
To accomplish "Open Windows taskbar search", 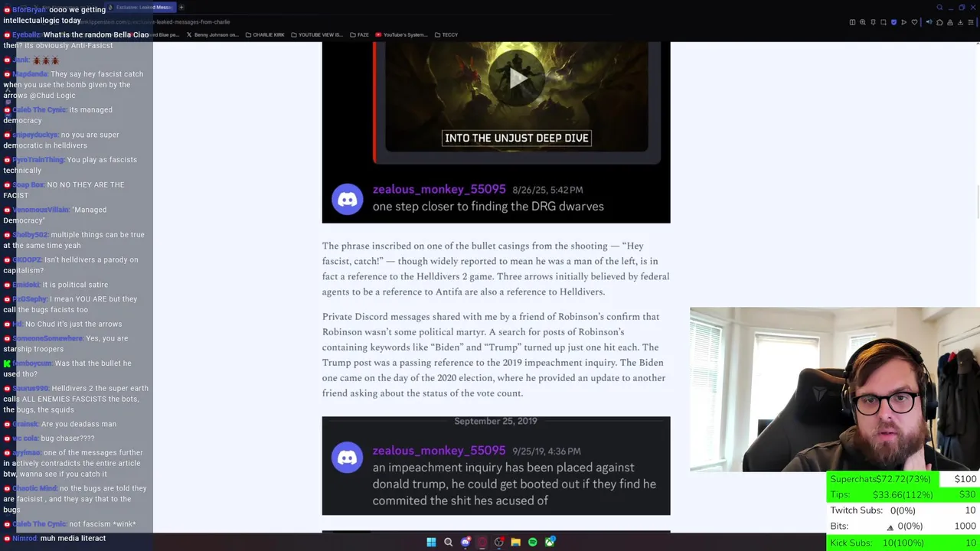I will [448, 543].
